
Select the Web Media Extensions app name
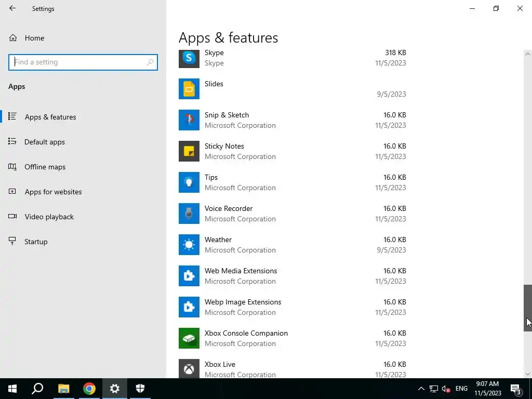(x=241, y=271)
